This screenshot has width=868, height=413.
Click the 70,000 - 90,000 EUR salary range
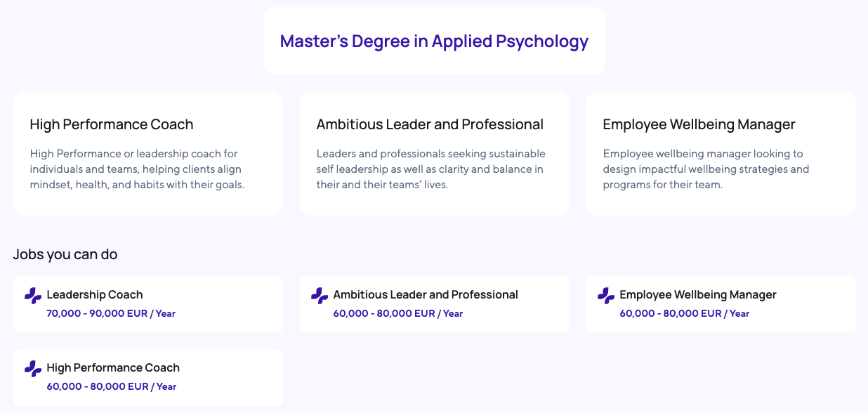(111, 314)
